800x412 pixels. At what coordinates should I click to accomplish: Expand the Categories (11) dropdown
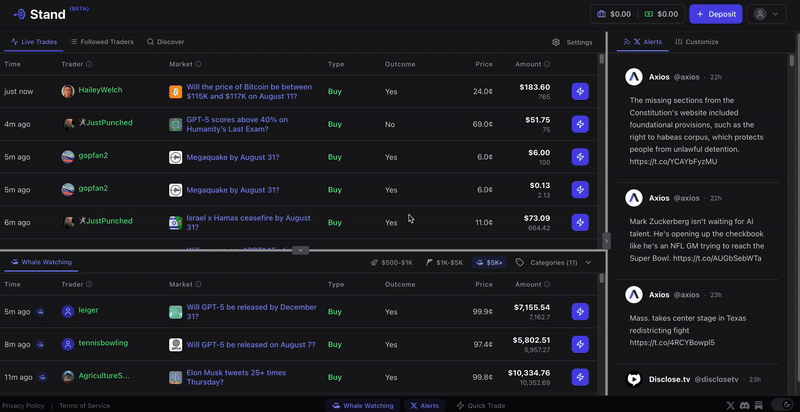(553, 263)
